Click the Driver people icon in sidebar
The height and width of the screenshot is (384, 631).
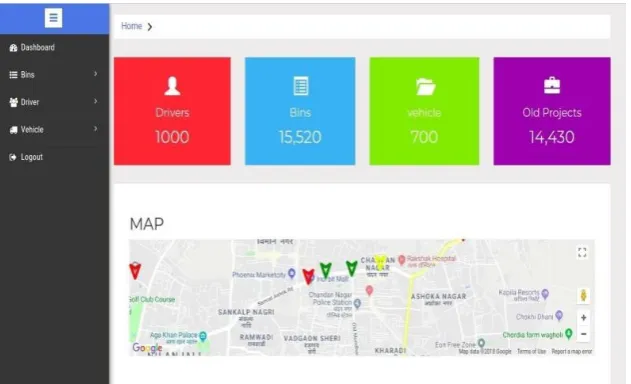tap(14, 102)
